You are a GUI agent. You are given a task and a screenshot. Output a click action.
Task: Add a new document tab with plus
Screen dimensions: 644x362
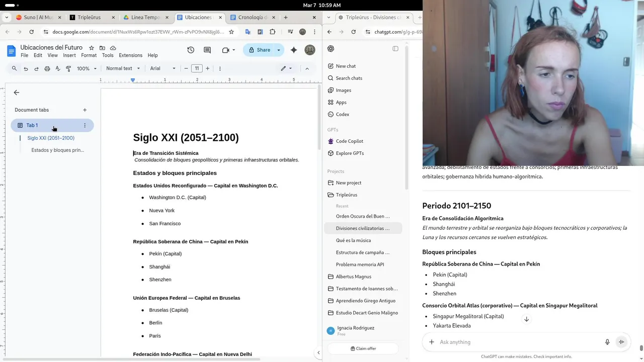click(x=85, y=110)
